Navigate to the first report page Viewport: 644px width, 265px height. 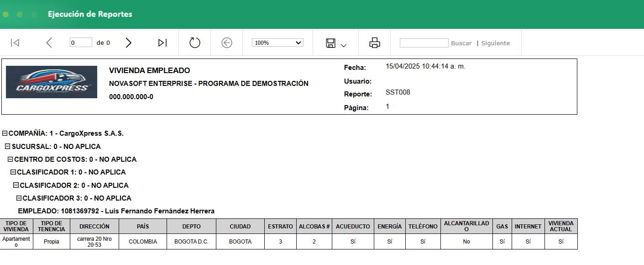(15, 42)
